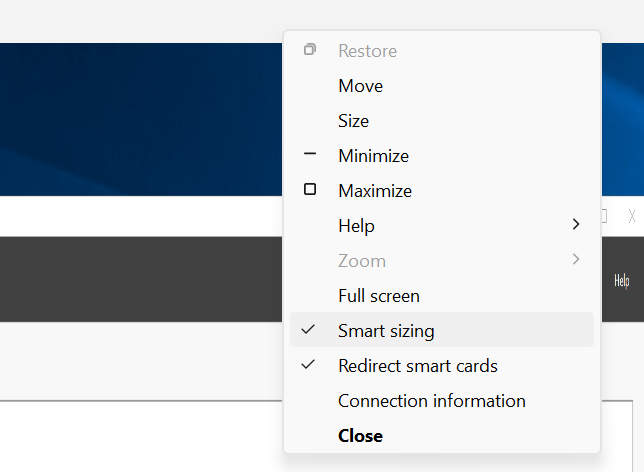Click the checkmark beside Smart sizing
Screen dimensions: 644x472
click(308, 329)
